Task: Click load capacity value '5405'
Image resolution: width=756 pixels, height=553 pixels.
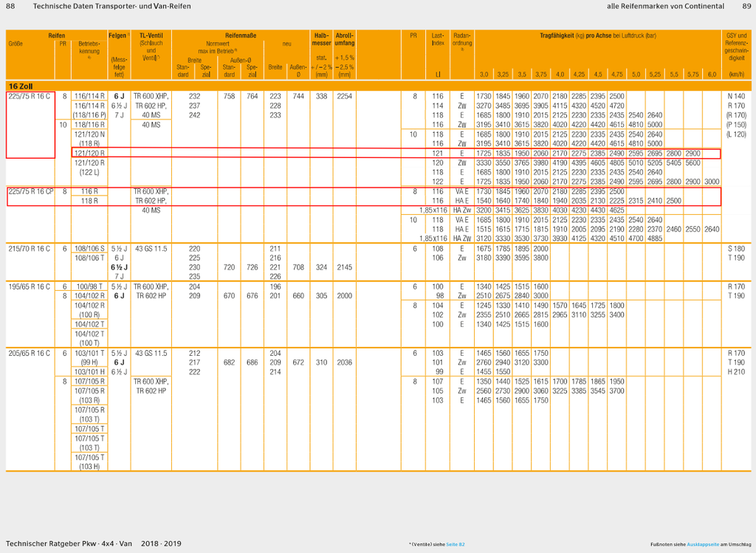Action: point(673,163)
